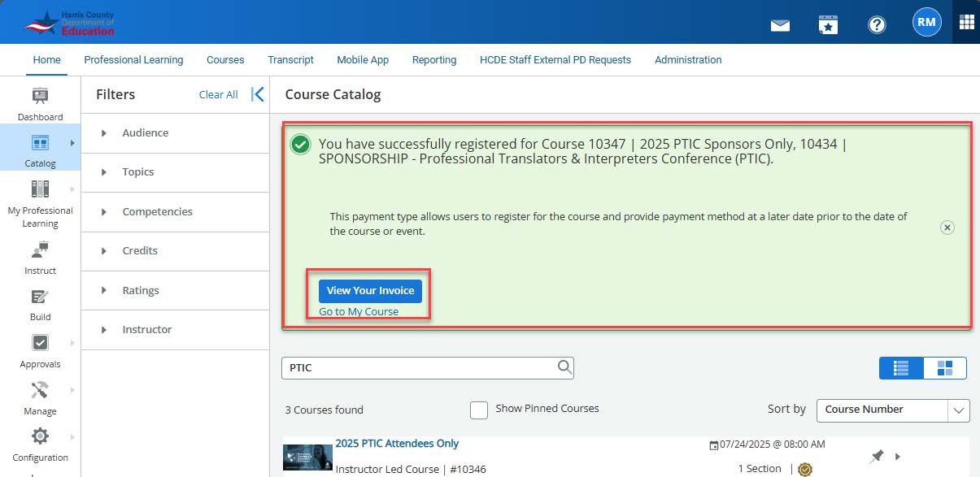Dismiss the registration success message
The image size is (980, 477).
click(947, 228)
